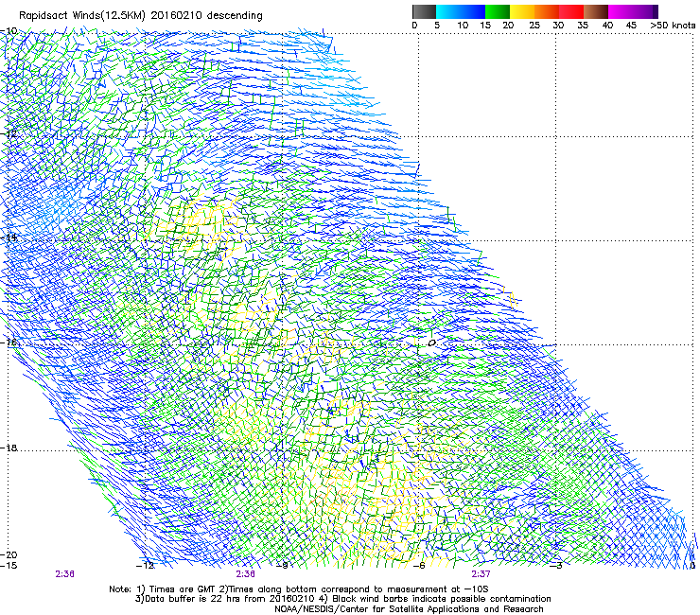Click the '-16' latitude label on left axis
Image resolution: width=700 pixels, height=615 pixels.
point(9,343)
